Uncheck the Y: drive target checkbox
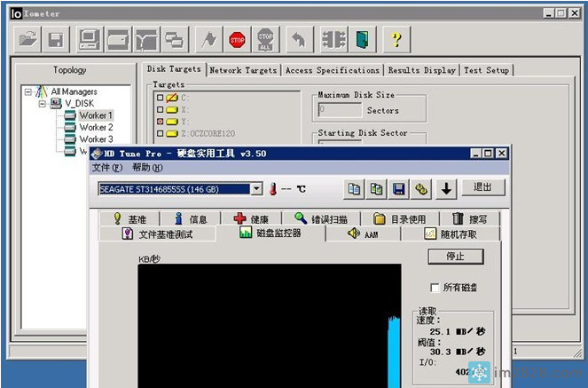This screenshot has height=388, width=588. pos(160,122)
